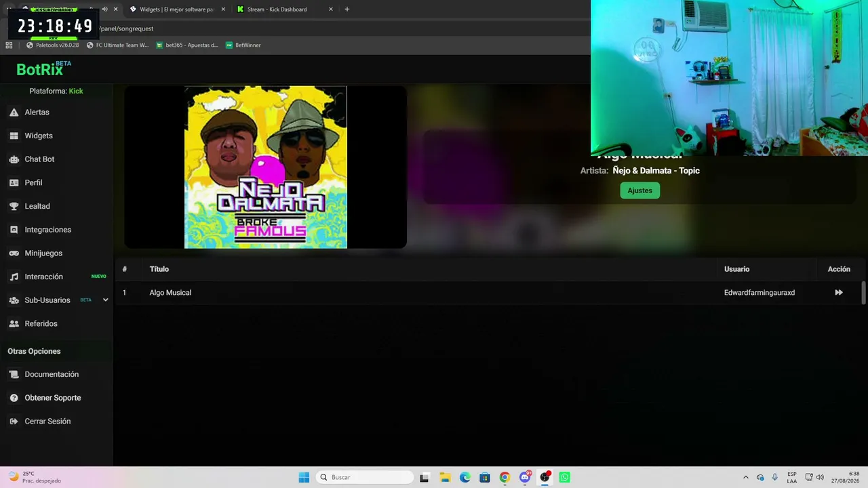Click the Documentación book icon
Viewport: 868px width, 488px height.
click(x=14, y=375)
